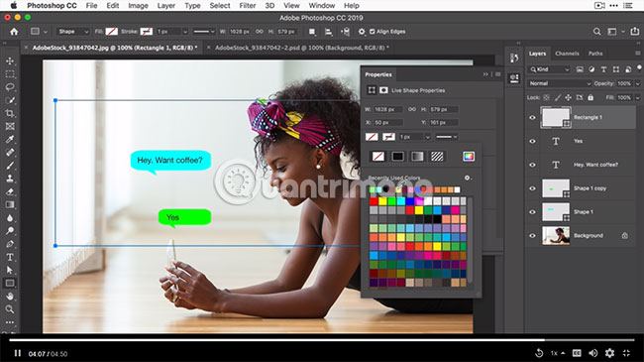Screen dimensions: 644x362
Task: Choose Pattern fill type button
Action: [x=437, y=157]
